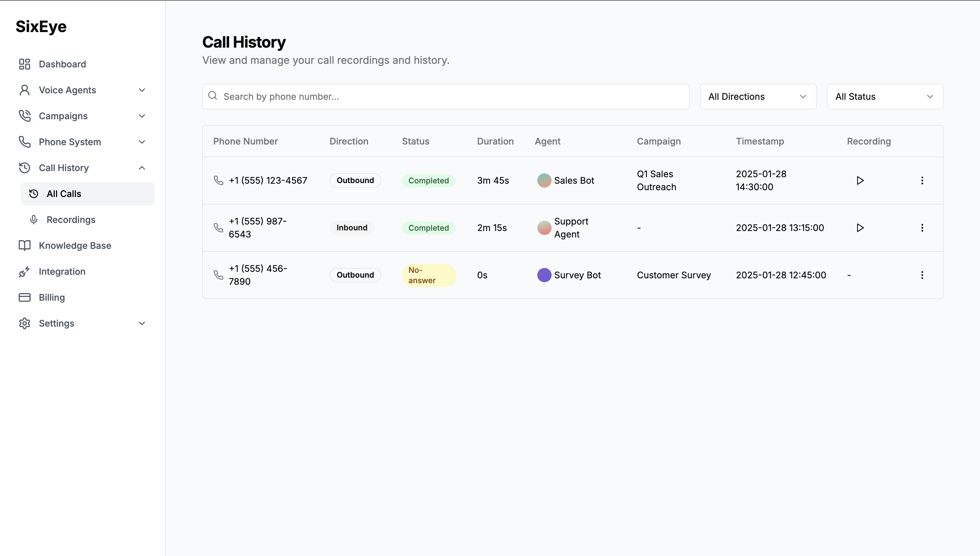Expand the Voice Agents submenu
This screenshot has height=556, width=980.
(142, 90)
